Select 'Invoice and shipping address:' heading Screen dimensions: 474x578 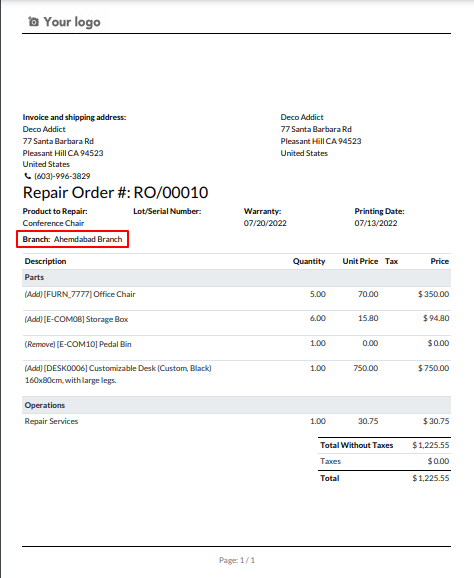[x=74, y=117]
